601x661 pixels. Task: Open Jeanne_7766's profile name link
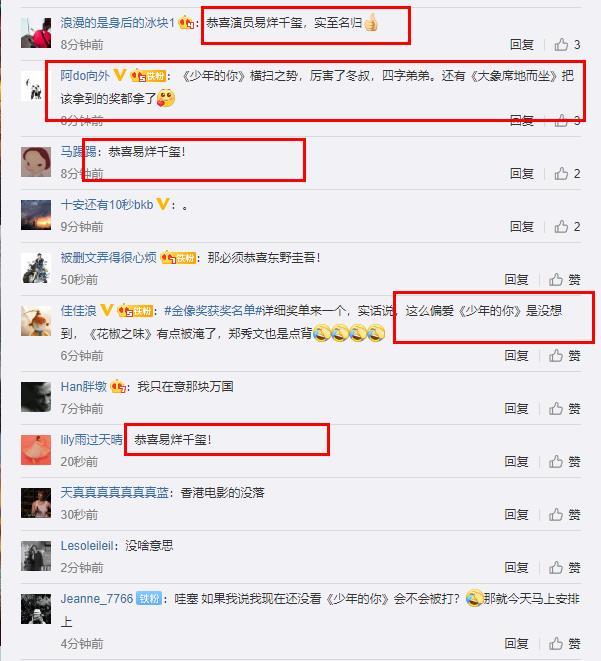pyautogui.click(x=97, y=599)
